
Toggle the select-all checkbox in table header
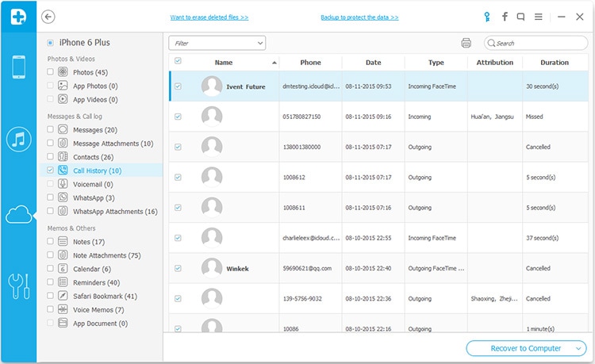178,60
